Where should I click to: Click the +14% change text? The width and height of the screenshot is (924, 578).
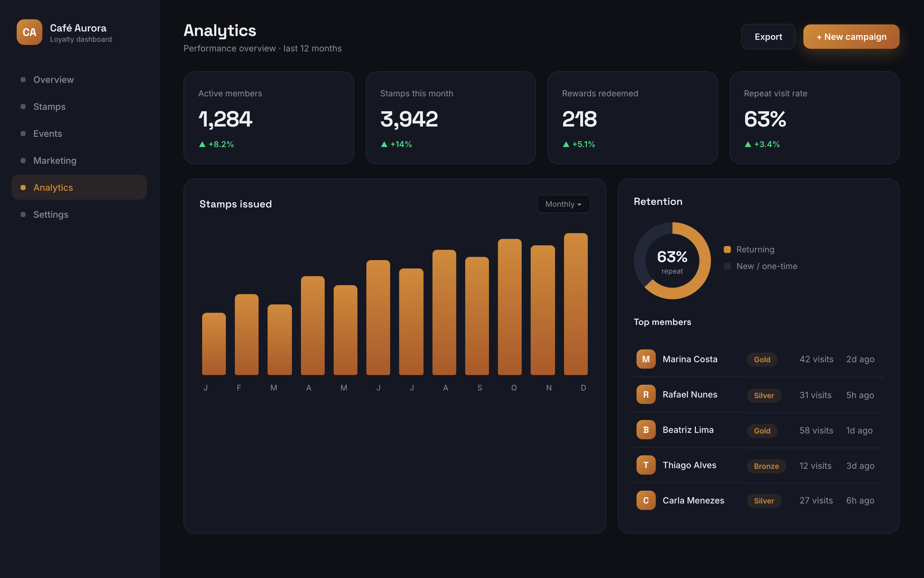(x=401, y=144)
